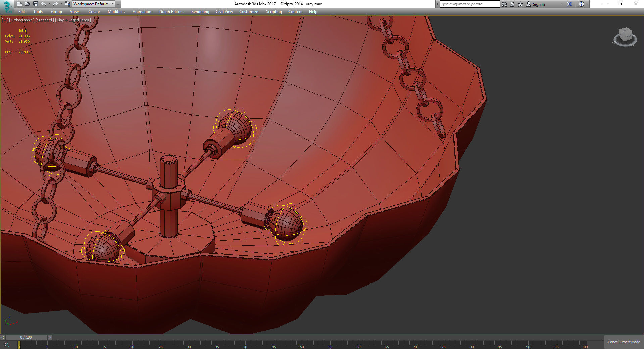644x349 pixels.
Task: Create a new scene with New icon
Action: pyautogui.click(x=19, y=4)
